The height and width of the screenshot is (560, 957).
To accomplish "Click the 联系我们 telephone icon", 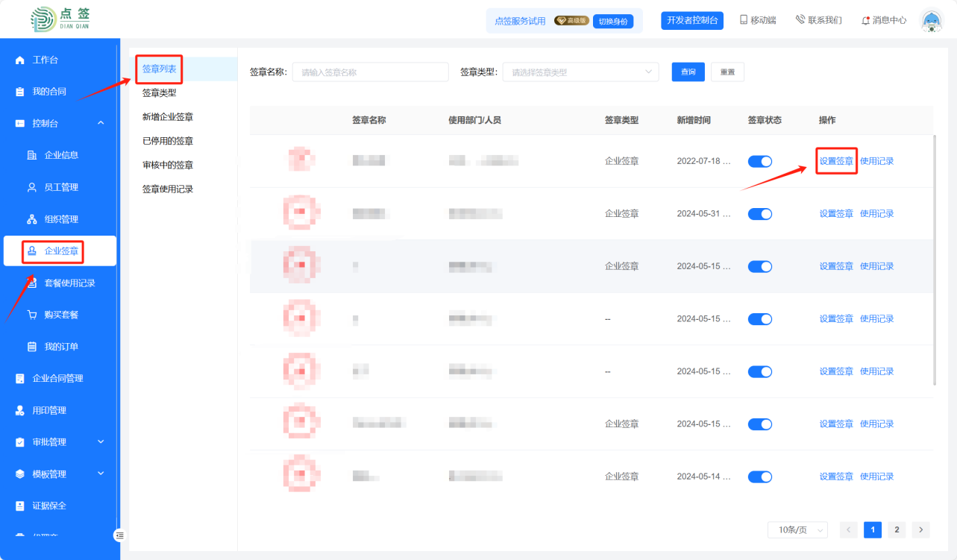I will click(800, 20).
